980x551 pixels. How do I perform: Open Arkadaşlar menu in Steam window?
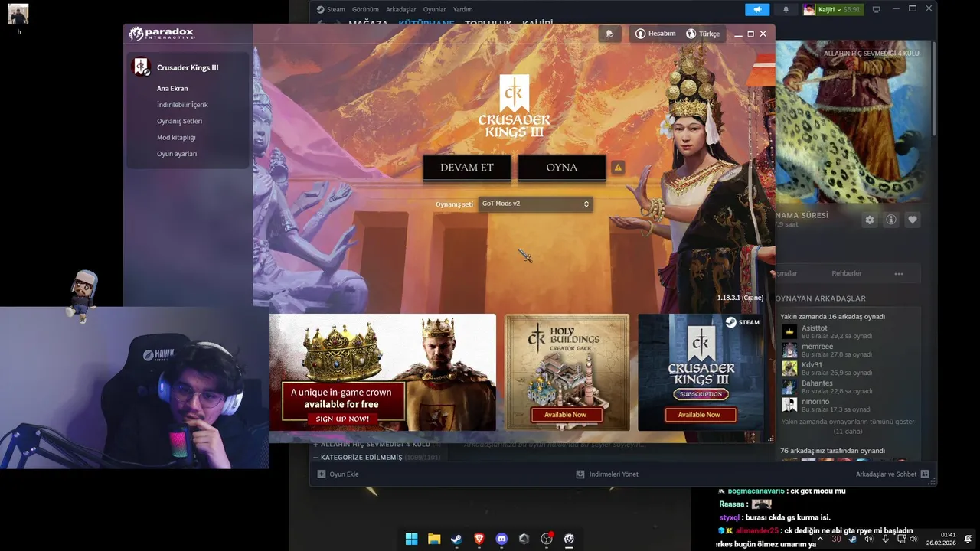(x=401, y=9)
